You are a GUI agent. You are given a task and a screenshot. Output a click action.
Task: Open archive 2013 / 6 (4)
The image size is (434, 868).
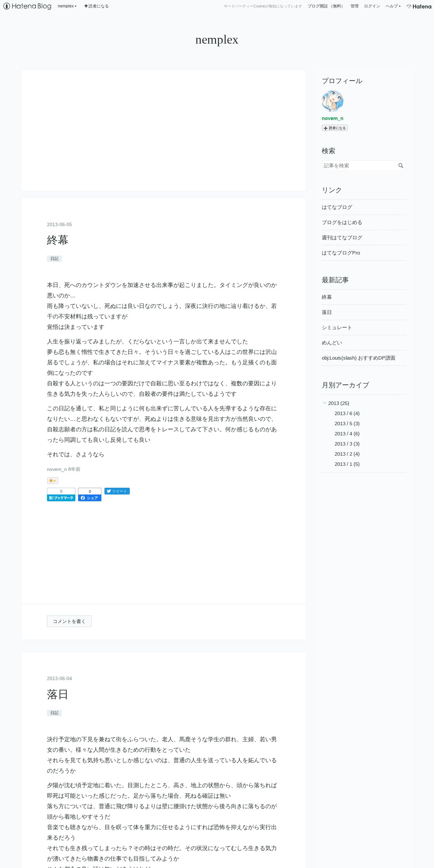347,413
